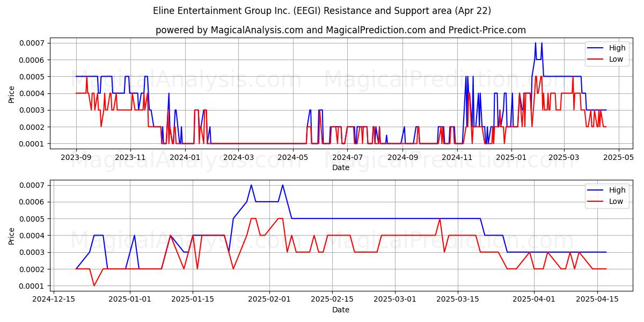Click the '2024-03' tick label on the upper chart
The width and height of the screenshot is (644, 322).
pyautogui.click(x=238, y=158)
